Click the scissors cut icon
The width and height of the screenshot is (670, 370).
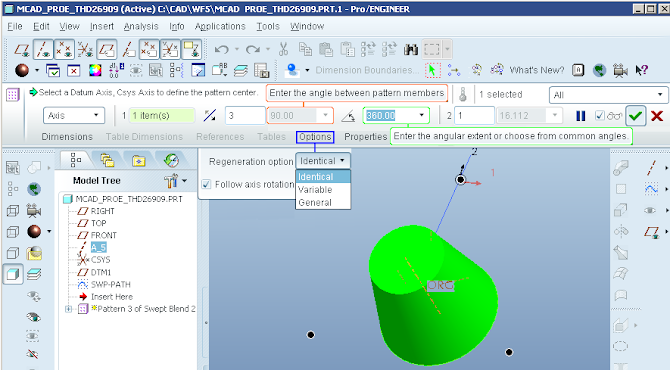coord(283,49)
